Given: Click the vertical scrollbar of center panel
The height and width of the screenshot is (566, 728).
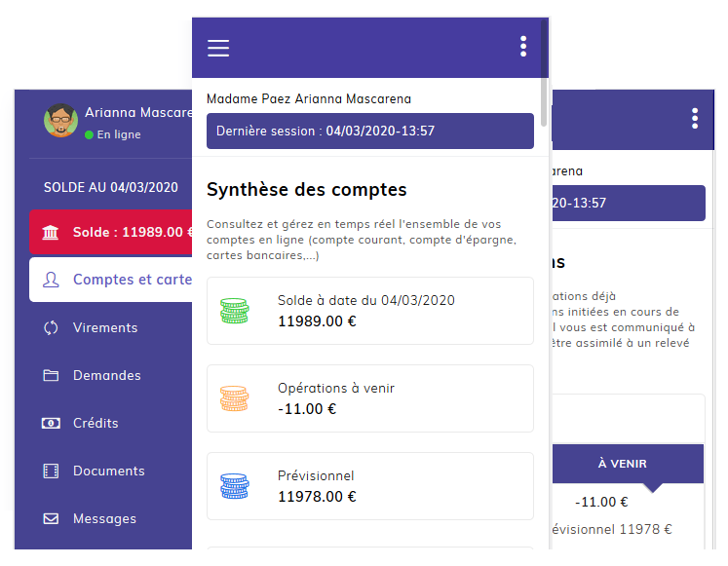Looking at the screenshot, I should coord(544,58).
